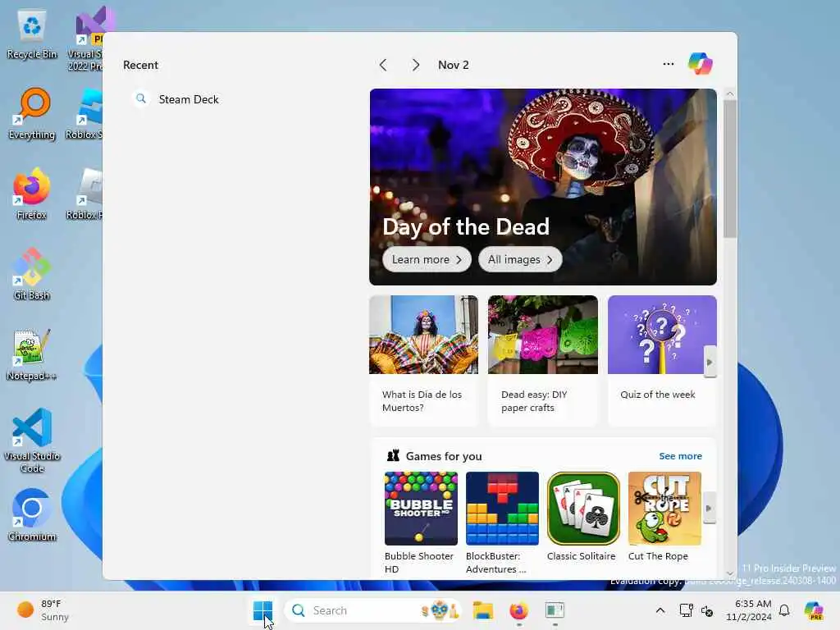The height and width of the screenshot is (630, 840).
Task: Select the Chromium desktop icon
Action: click(x=32, y=515)
